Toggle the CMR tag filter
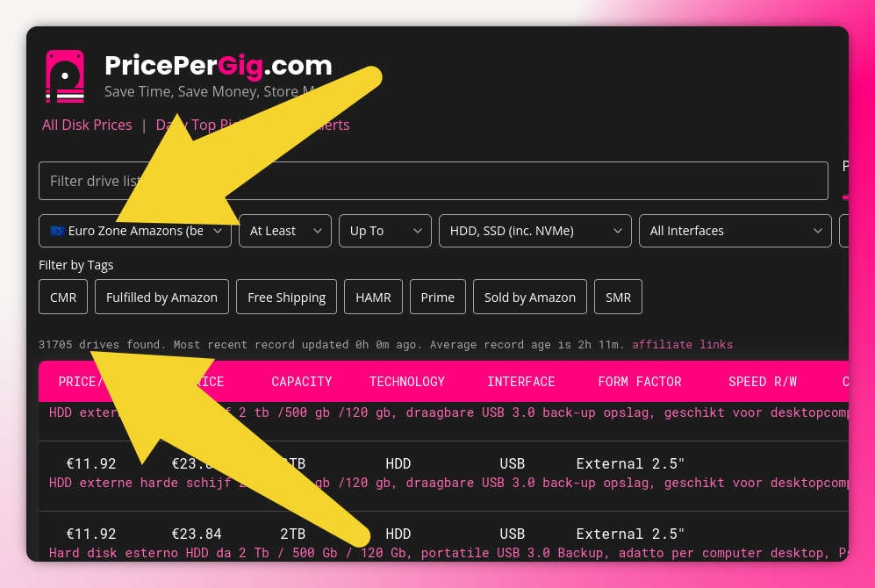 coord(63,298)
